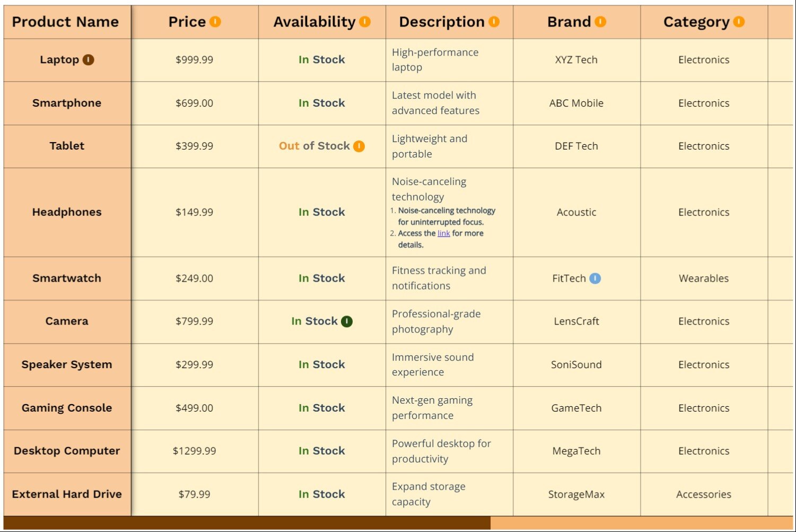Click the info icon beside the Price header

tap(216, 22)
